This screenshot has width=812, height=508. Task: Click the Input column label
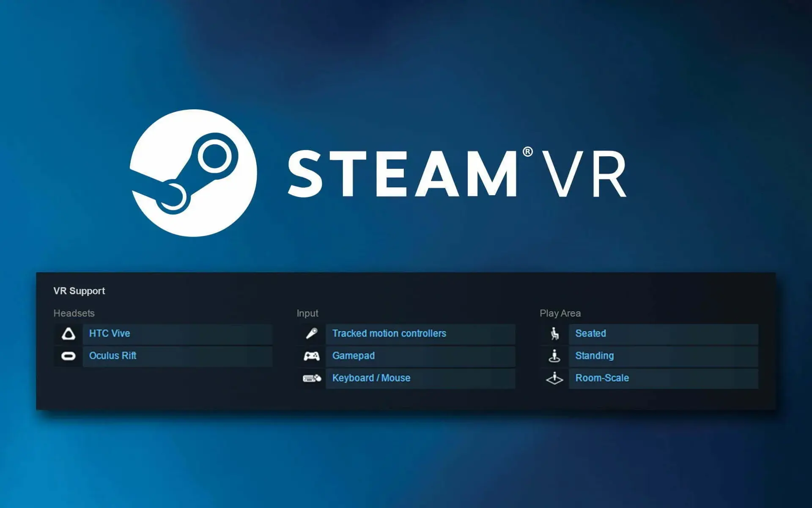point(307,314)
